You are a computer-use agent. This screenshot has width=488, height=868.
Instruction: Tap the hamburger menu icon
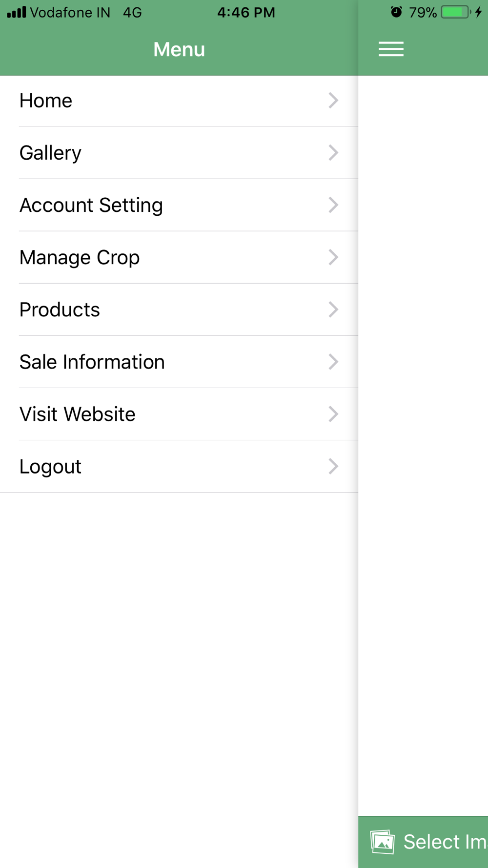point(391,49)
